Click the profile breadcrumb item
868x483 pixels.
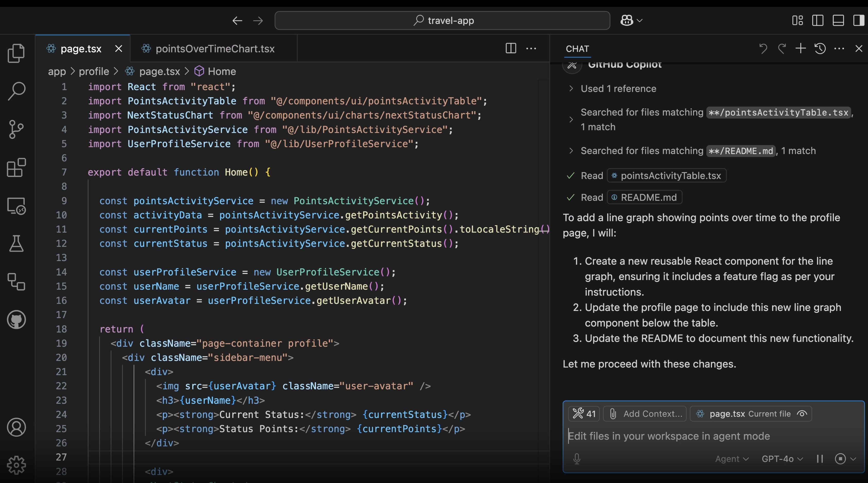click(x=94, y=71)
